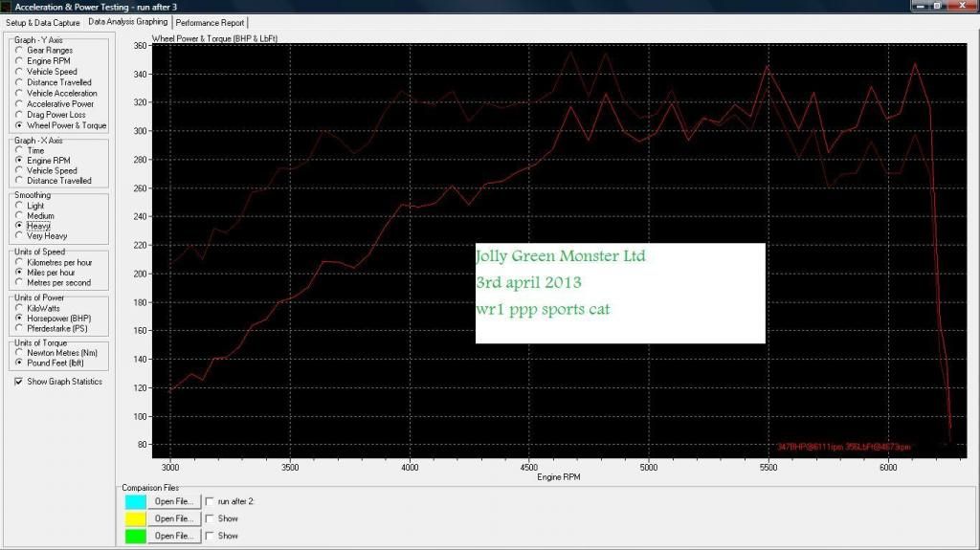Viewport: 980px width, 550px height.
Task: Enable the 'run after 2' comparison checkbox
Action: (x=211, y=501)
